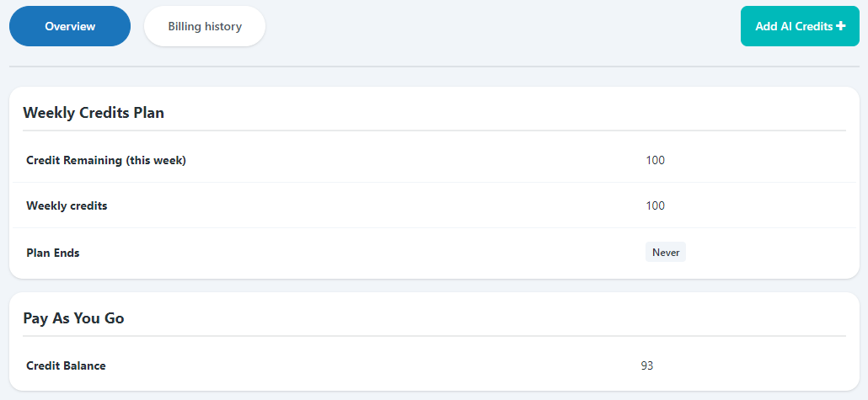868x400 pixels.
Task: Click the Plan Ends label
Action: (x=53, y=253)
